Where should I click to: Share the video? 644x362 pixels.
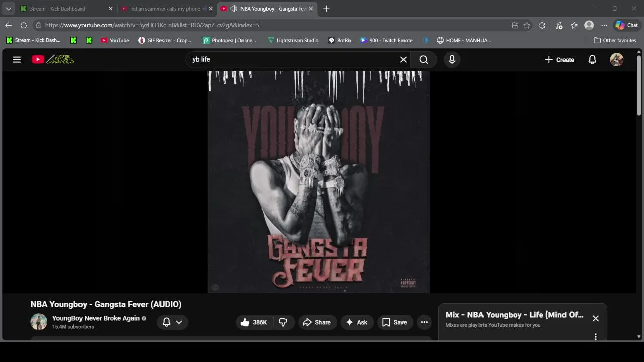[x=317, y=322]
